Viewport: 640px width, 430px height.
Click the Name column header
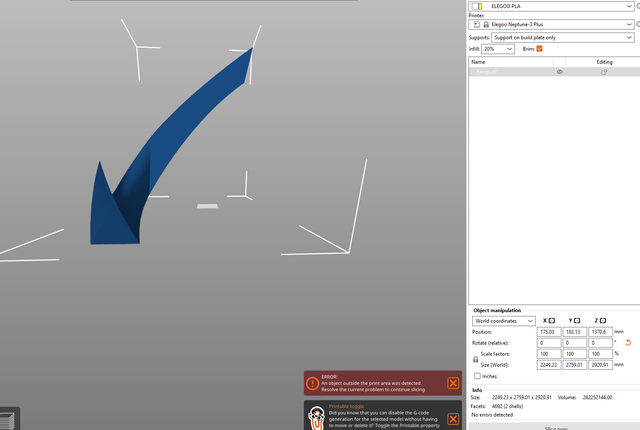pyautogui.click(x=511, y=62)
